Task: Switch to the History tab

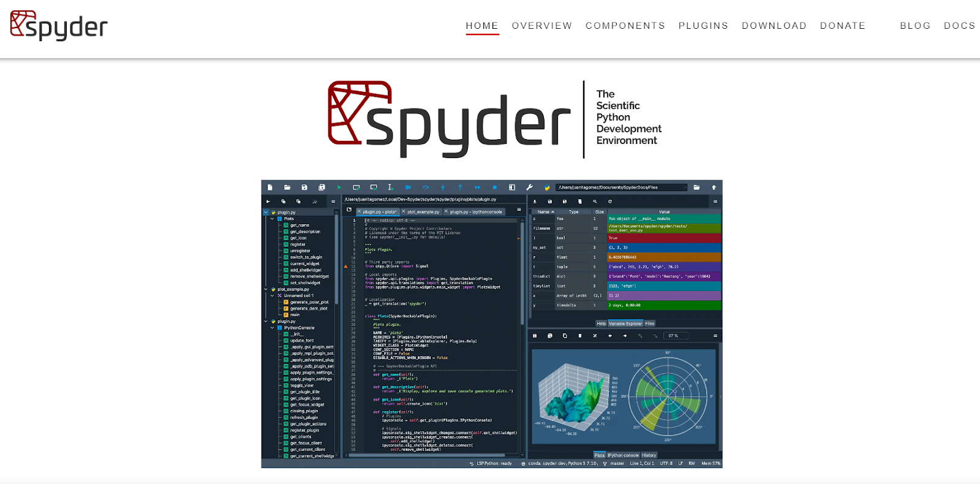Action: (649, 455)
